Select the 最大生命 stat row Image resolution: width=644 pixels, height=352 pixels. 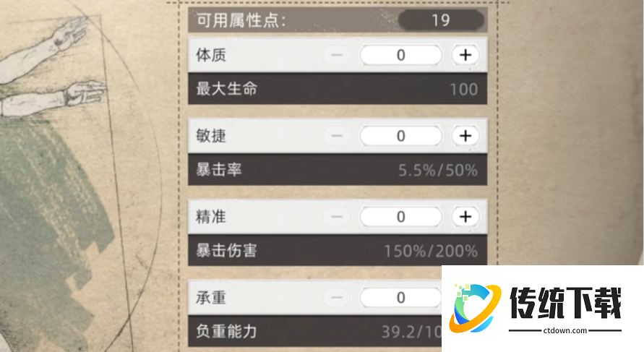click(338, 90)
